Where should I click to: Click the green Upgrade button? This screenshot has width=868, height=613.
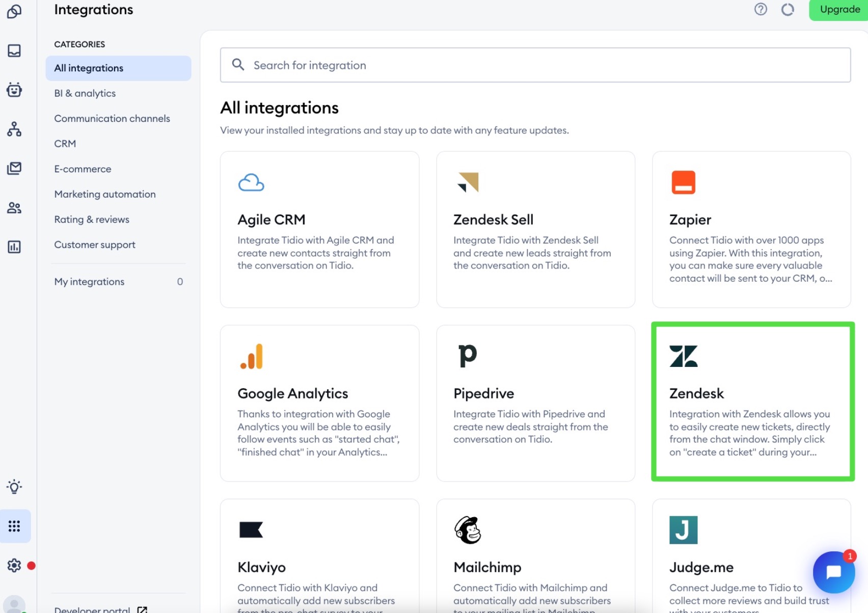(x=839, y=9)
